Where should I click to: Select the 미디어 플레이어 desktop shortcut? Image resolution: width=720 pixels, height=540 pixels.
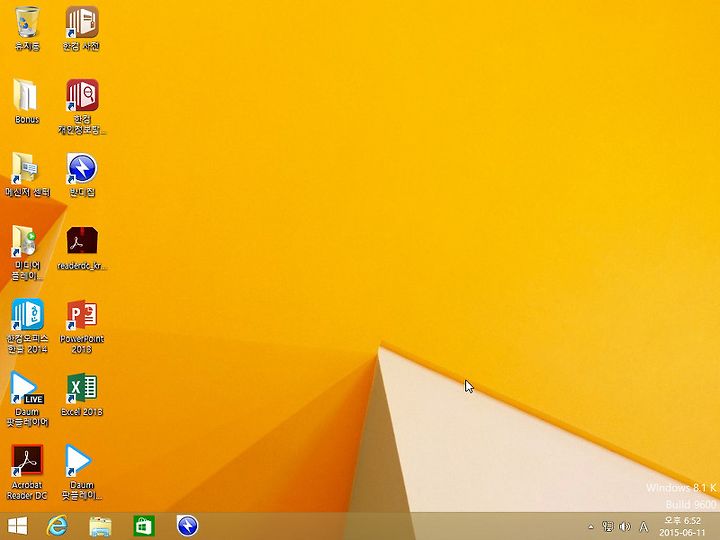pyautogui.click(x=27, y=253)
